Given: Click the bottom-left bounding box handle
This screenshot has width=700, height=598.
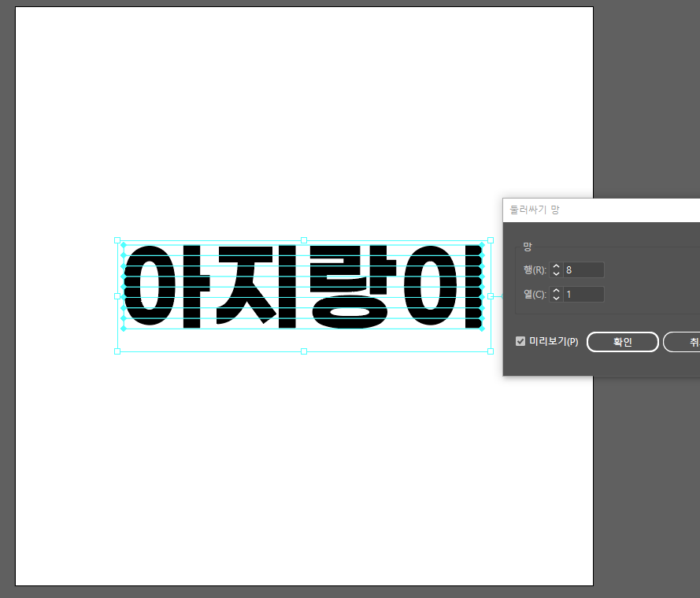Looking at the screenshot, I should tap(117, 351).
